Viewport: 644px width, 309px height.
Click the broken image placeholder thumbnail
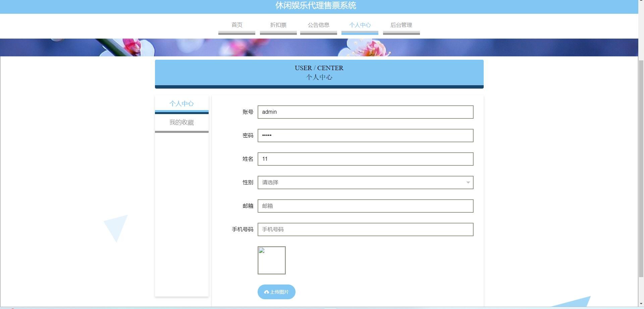(272, 260)
